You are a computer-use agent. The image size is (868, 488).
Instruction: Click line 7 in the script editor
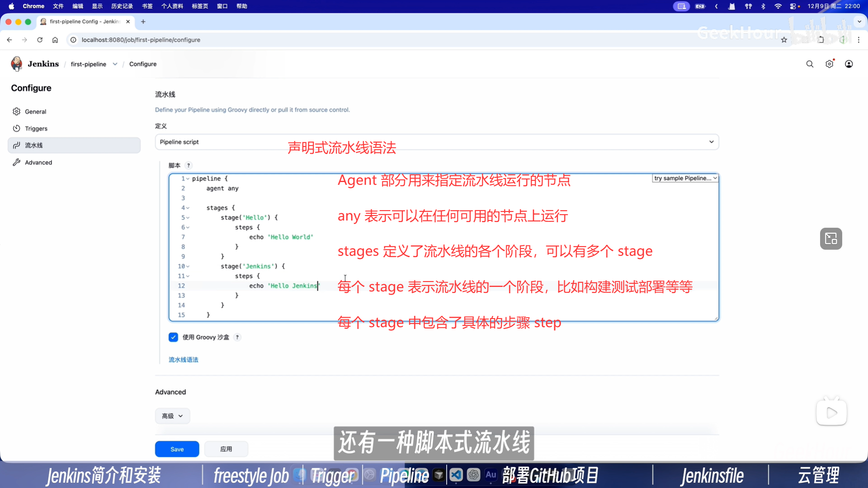280,237
